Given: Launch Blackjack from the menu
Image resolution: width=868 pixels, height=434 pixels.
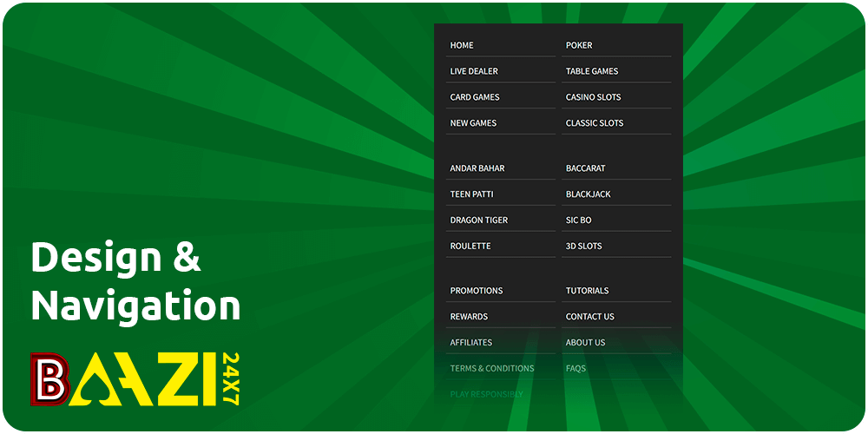Looking at the screenshot, I should click(589, 194).
